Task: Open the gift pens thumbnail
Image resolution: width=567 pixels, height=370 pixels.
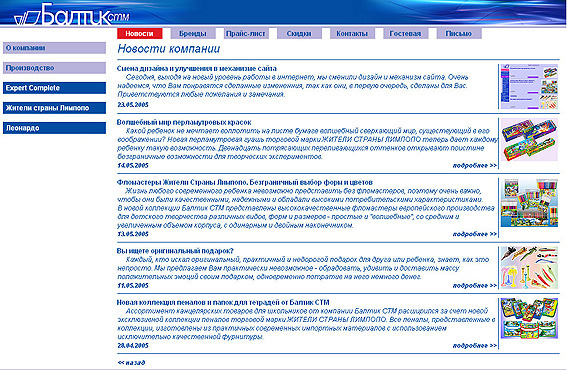Action: 529,268
